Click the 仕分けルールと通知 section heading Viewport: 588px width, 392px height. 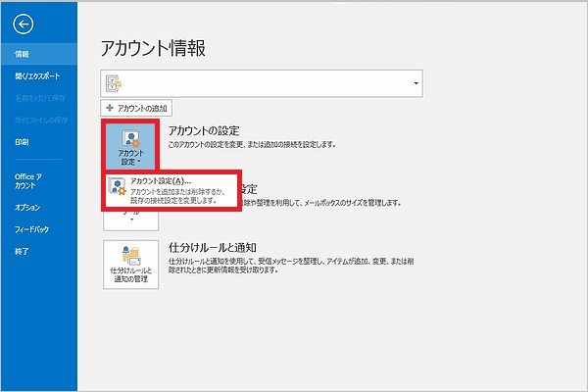point(213,247)
